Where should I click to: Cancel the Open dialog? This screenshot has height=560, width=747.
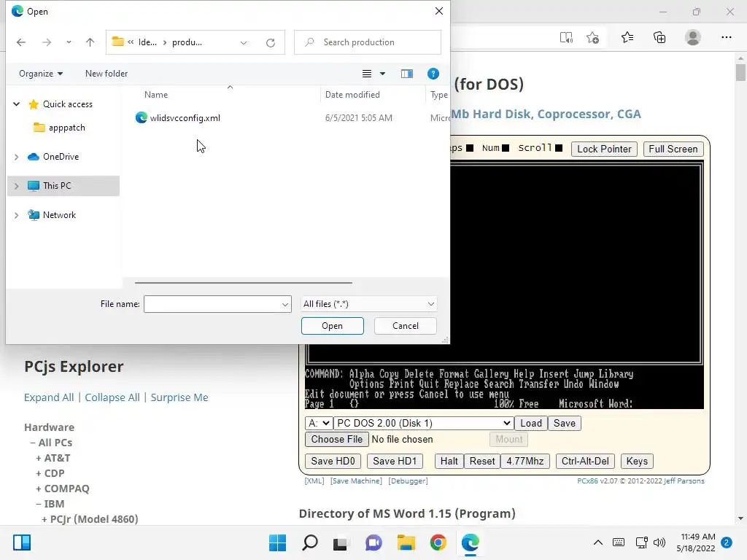[406, 326]
